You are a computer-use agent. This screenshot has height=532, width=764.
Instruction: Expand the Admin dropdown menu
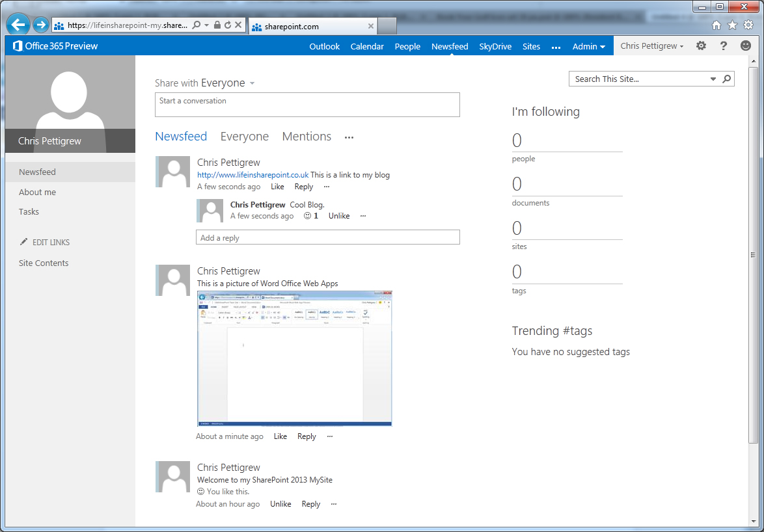(588, 46)
